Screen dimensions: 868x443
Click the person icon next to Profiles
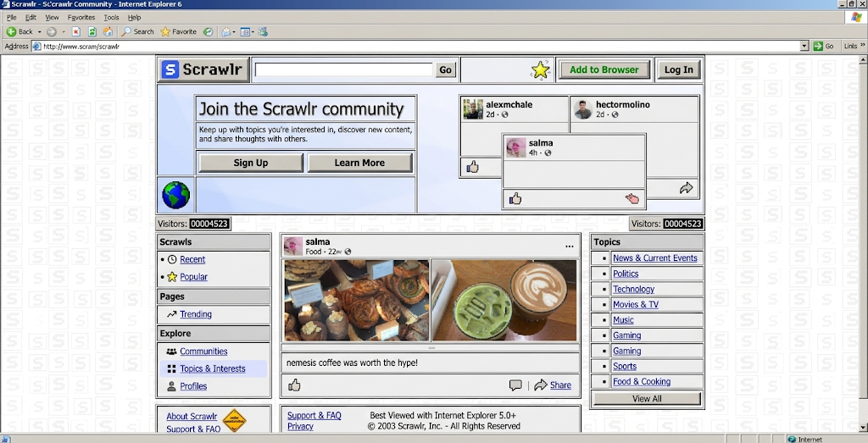point(171,386)
